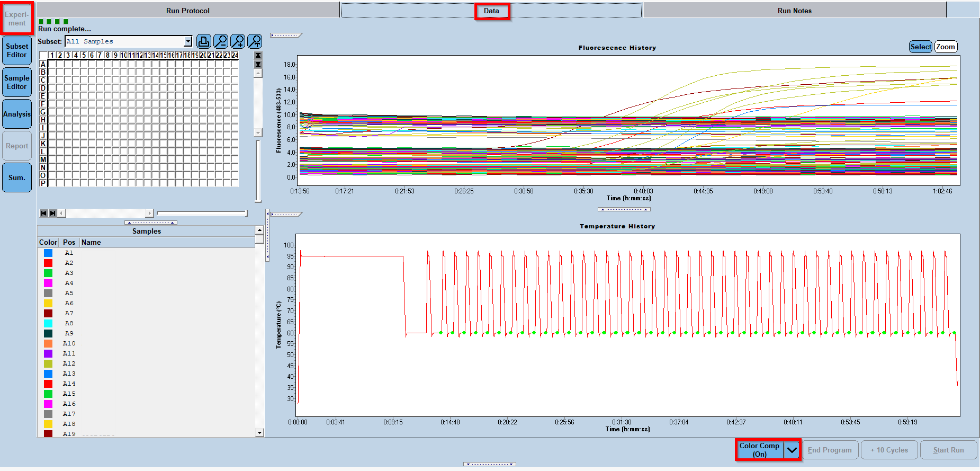The height and width of the screenshot is (471, 980).
Task: Enable Zoom mode on fluorescence chart
Action: pos(946,47)
